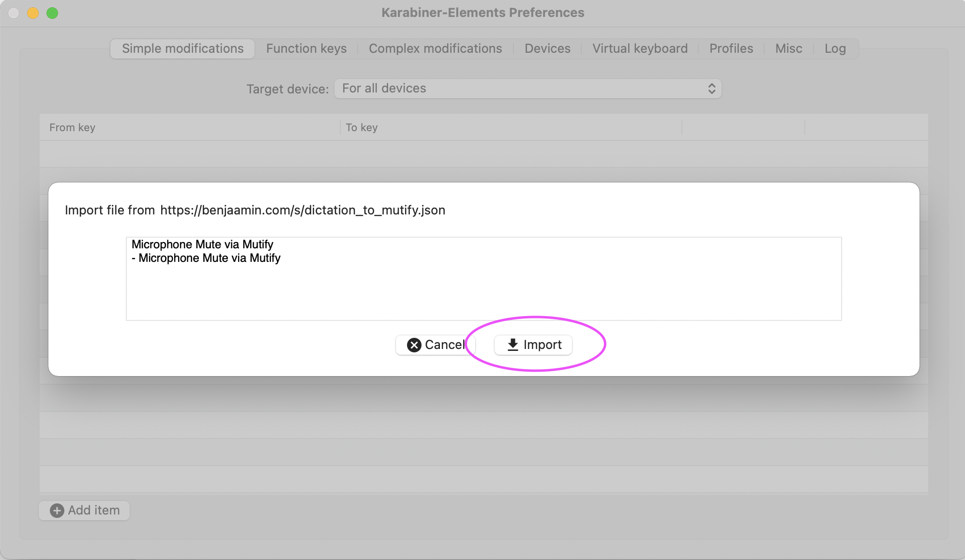Click the From key column header
Viewport: 965px width, 560px height.
pyautogui.click(x=72, y=127)
